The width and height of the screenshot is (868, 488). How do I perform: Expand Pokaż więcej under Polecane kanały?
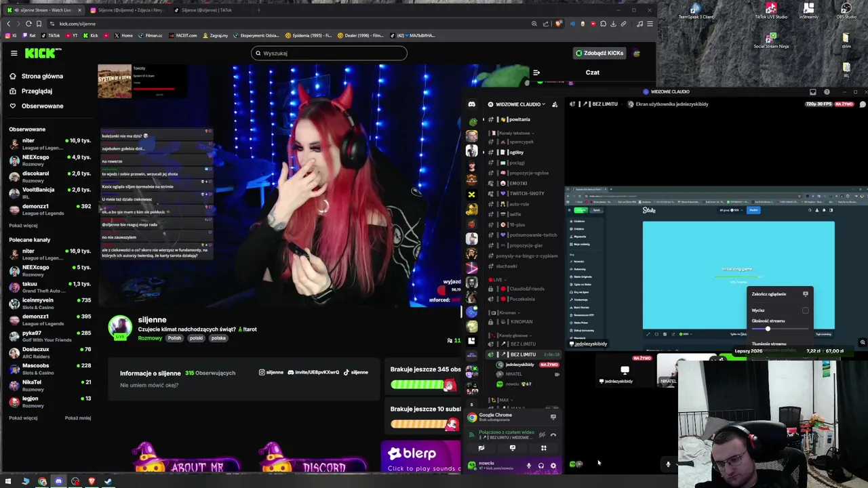(x=23, y=418)
